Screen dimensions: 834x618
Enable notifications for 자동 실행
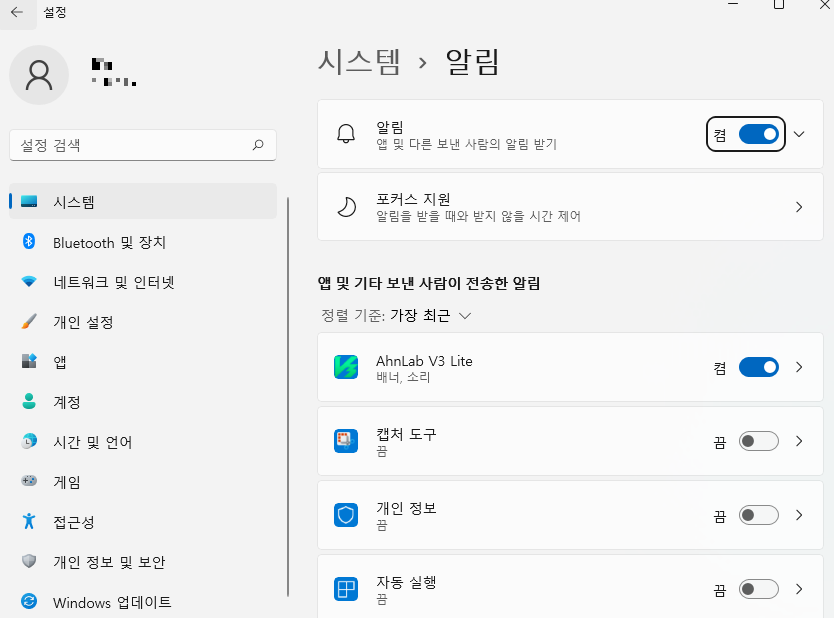click(758, 589)
